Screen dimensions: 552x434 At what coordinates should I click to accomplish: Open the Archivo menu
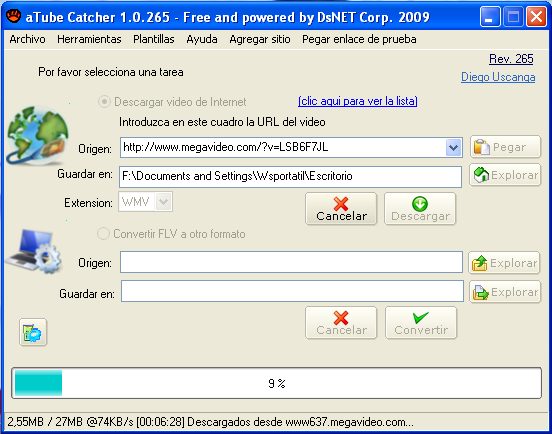click(27, 39)
